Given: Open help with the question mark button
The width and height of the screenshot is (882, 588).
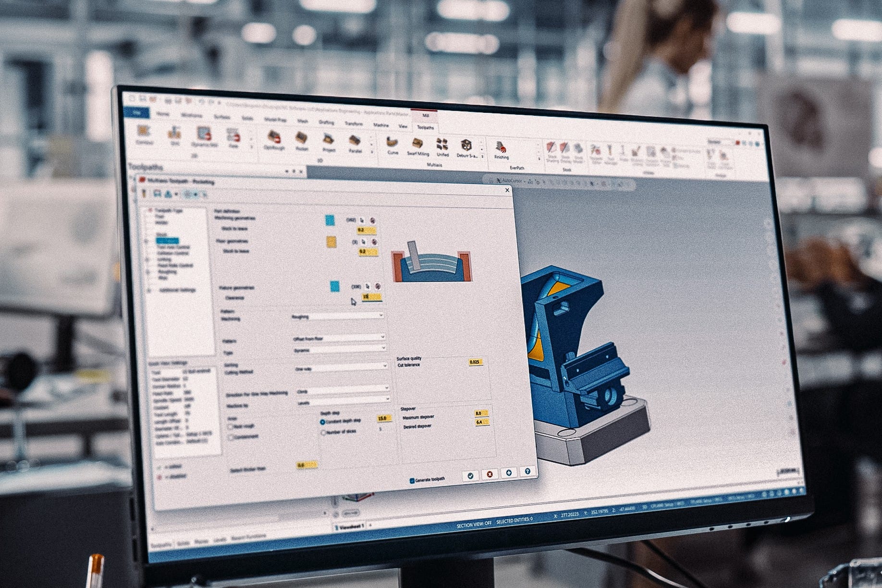Looking at the screenshot, I should 527,471.
